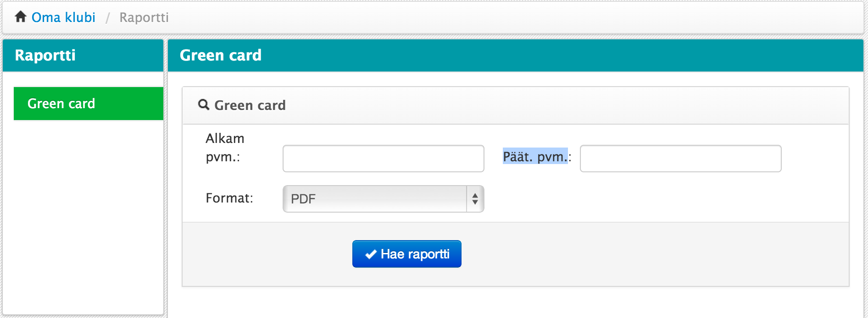Click the teal Green card page header
Image resolution: width=868 pixels, height=318 pixels.
[516, 55]
